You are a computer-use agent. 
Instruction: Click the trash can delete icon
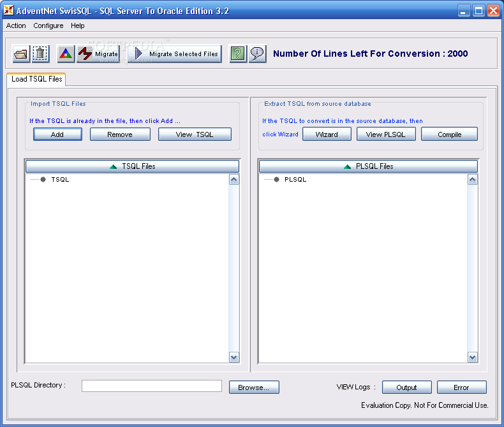click(40, 54)
